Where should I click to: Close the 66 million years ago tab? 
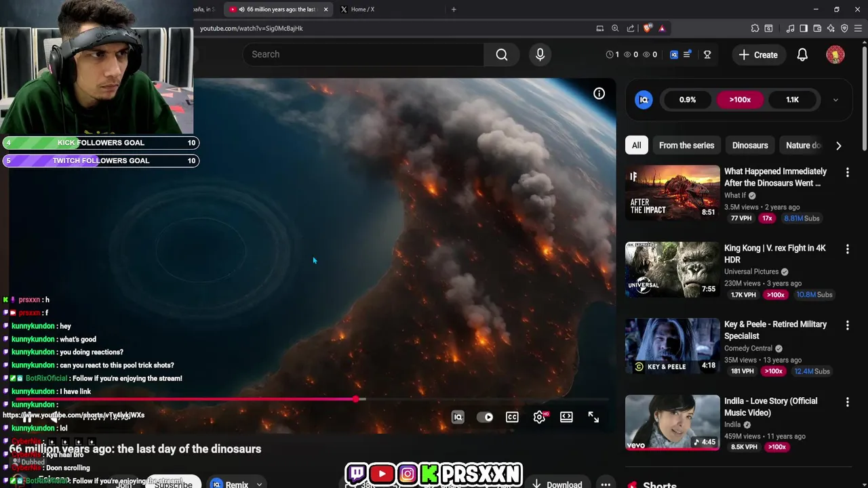click(x=325, y=9)
